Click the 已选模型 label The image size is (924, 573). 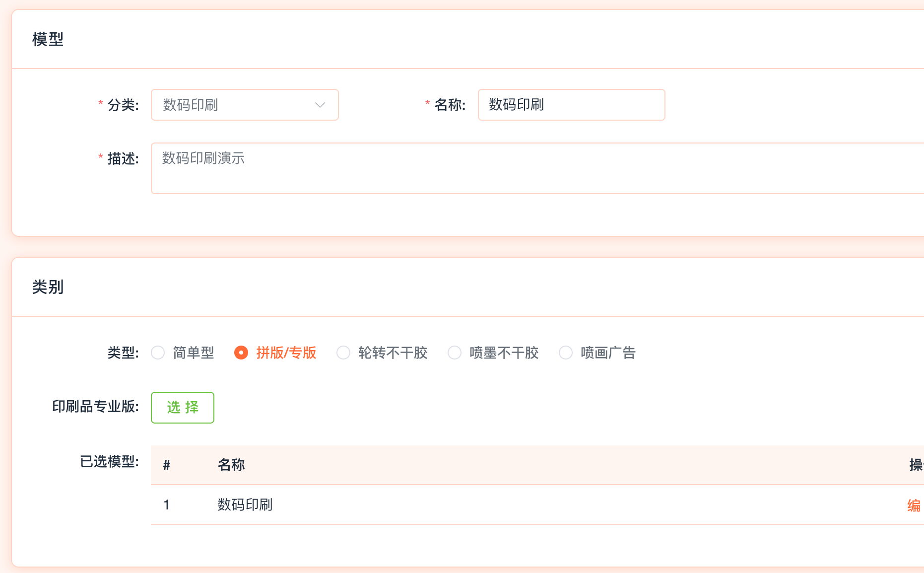[x=109, y=462]
